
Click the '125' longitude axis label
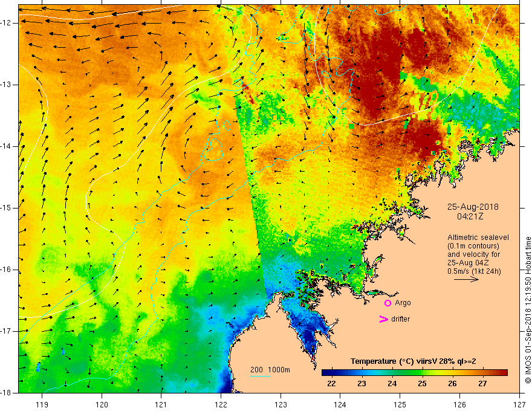pyautogui.click(x=400, y=404)
